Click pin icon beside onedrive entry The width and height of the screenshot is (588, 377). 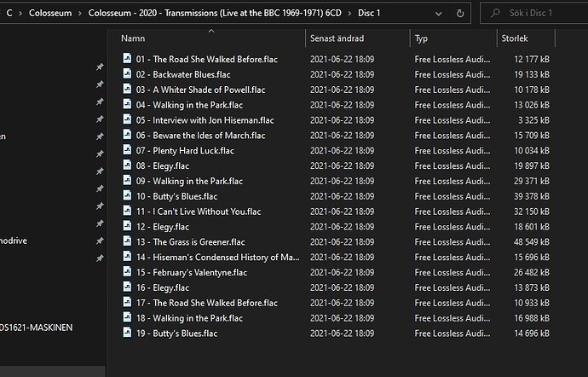click(x=100, y=241)
